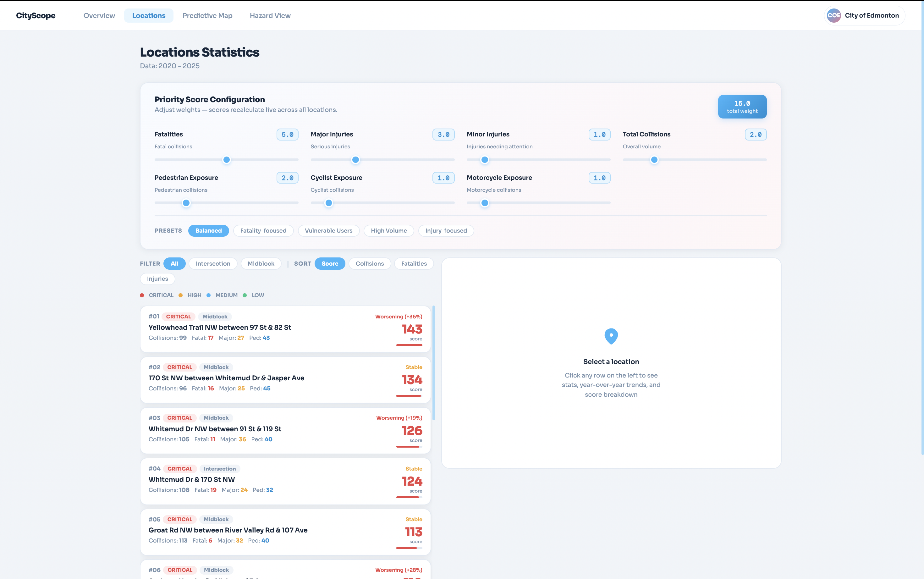Click the COE avatar icon
Image resolution: width=924 pixels, height=579 pixels.
tap(834, 16)
